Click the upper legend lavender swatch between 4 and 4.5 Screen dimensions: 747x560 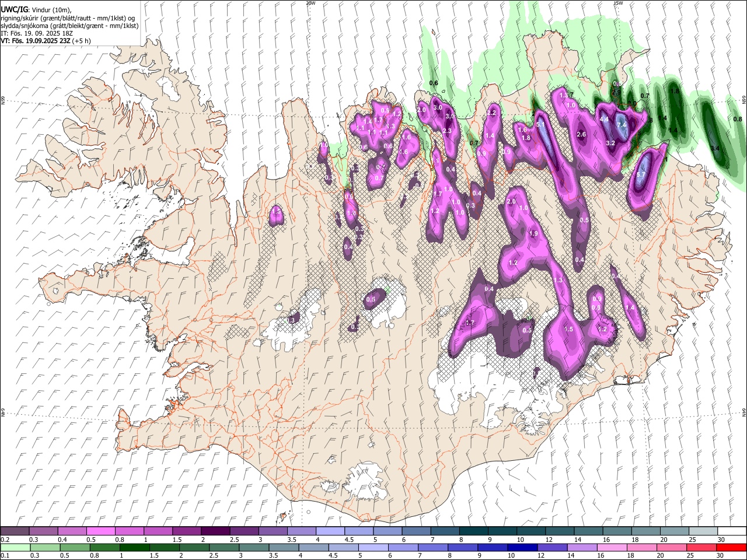330,531
